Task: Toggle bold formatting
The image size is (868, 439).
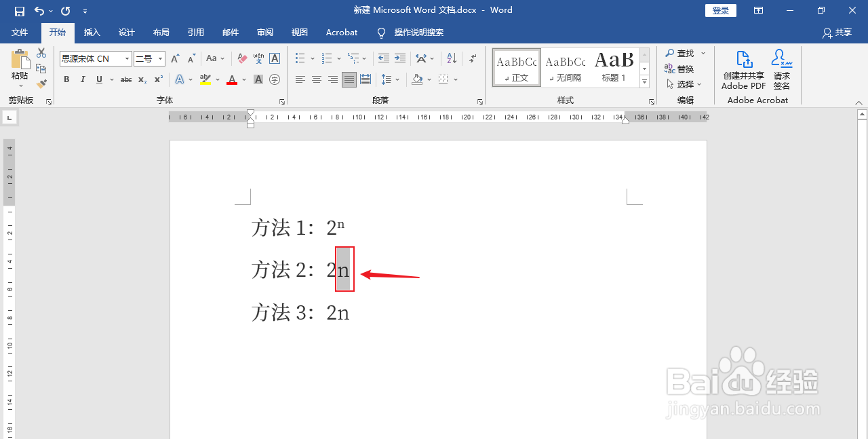Action: pyautogui.click(x=66, y=79)
